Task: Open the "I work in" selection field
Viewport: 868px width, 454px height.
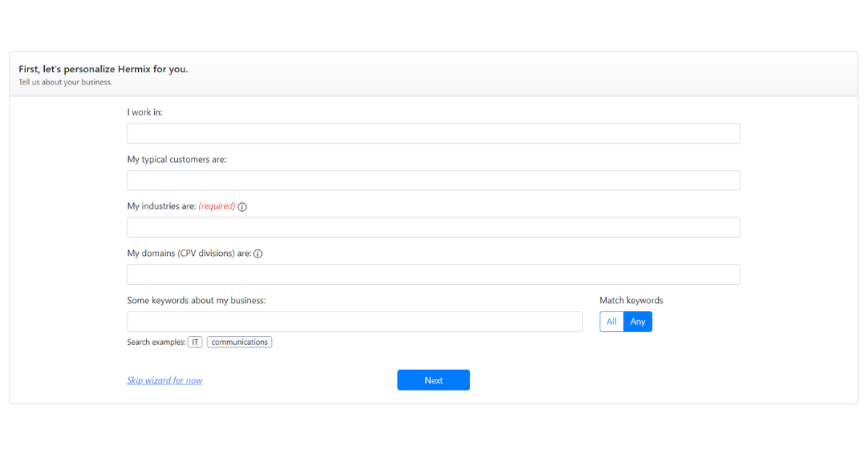Action: [433, 134]
